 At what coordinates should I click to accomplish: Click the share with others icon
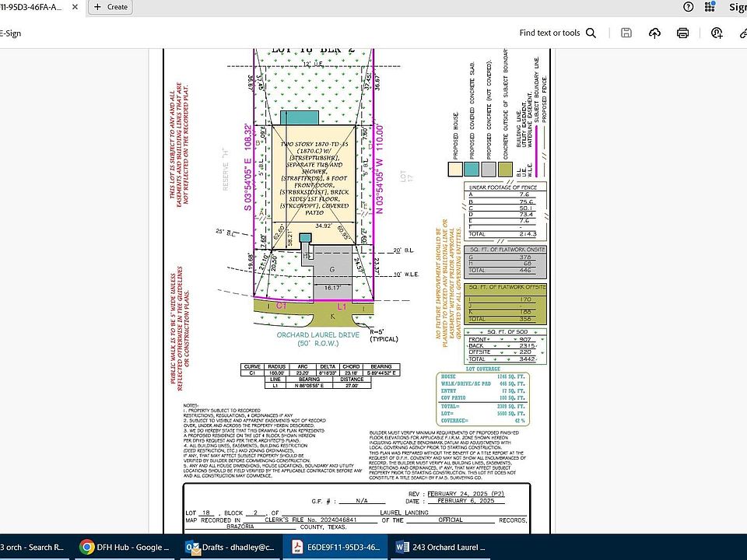coord(717,33)
